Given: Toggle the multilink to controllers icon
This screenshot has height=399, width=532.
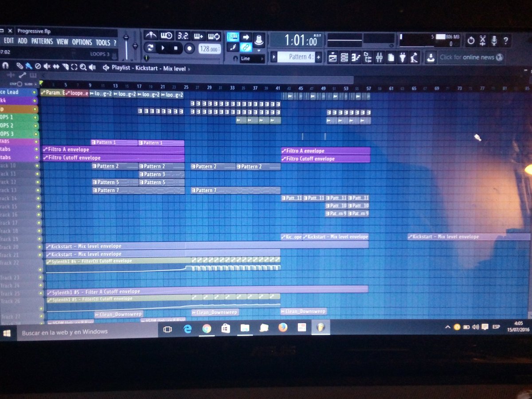Looking at the screenshot, I should 246,47.
